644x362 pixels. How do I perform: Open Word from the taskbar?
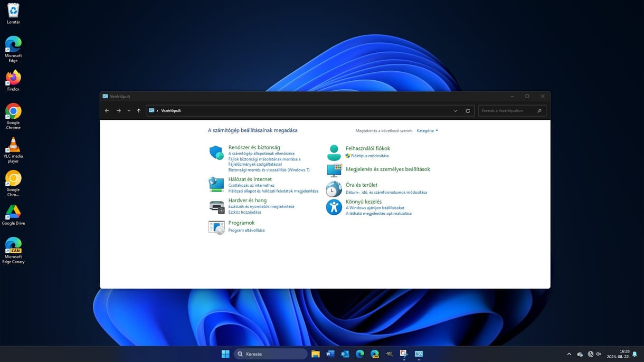[330, 354]
